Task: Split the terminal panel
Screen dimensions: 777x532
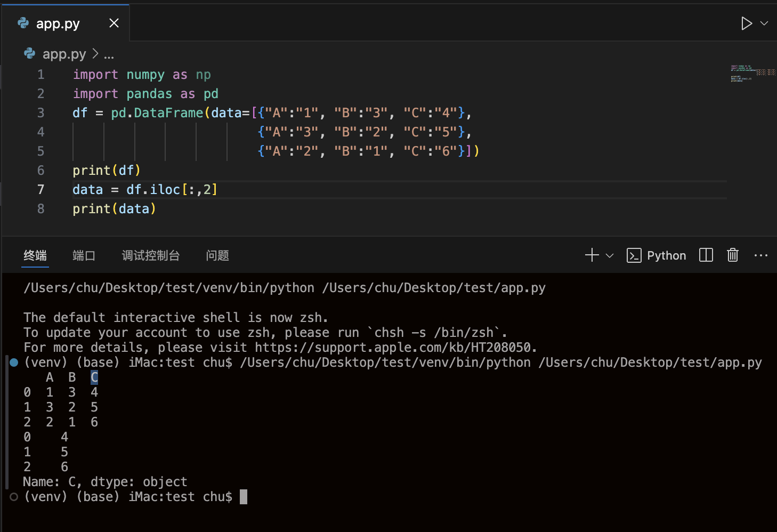Action: pyautogui.click(x=706, y=255)
